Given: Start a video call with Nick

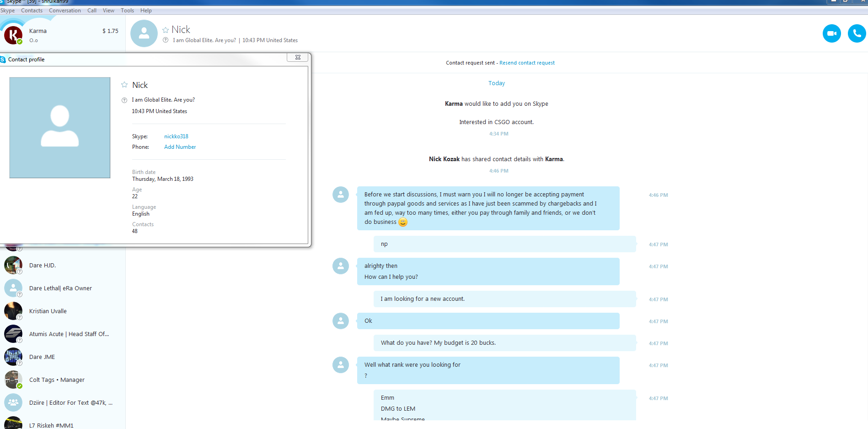Looking at the screenshot, I should point(831,33).
